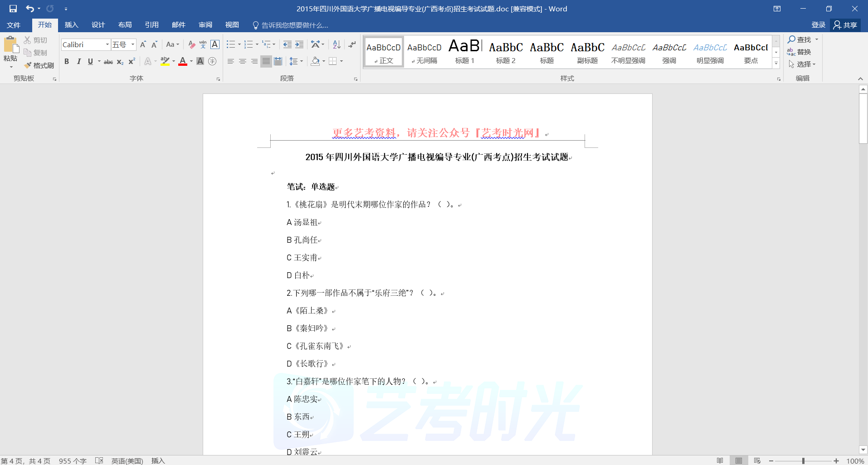Click the Format Painter (格式刷) icon

[39, 65]
